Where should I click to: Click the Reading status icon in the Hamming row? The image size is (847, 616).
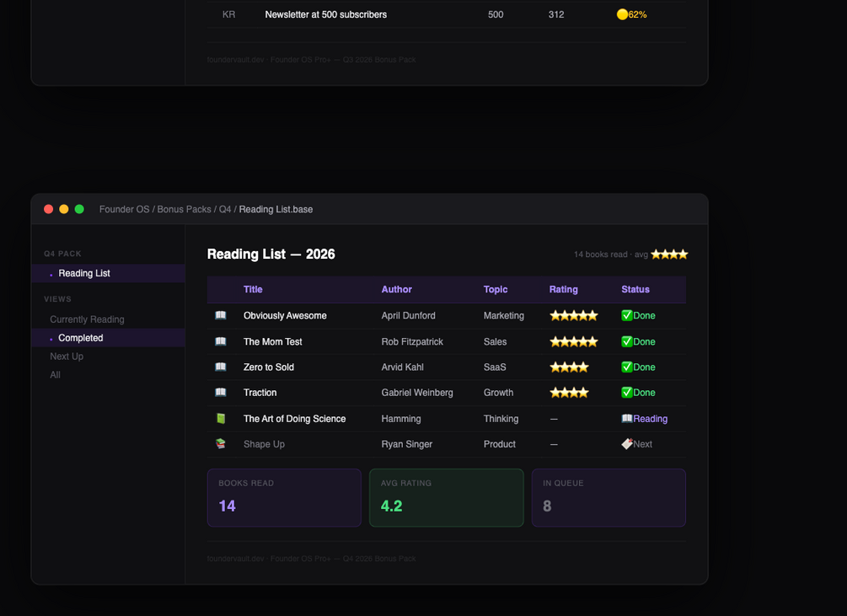626,419
